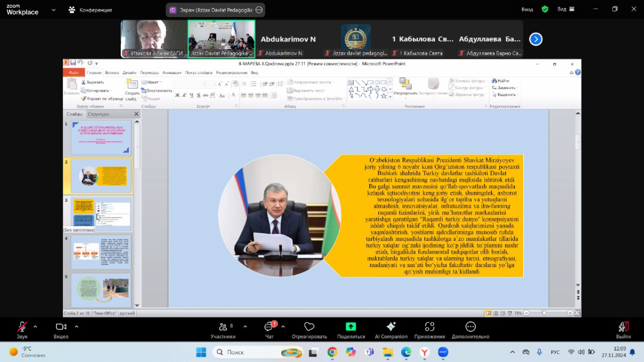Leave meeting with the Выйти button
Viewport: 644px width, 362px height.
(x=623, y=329)
